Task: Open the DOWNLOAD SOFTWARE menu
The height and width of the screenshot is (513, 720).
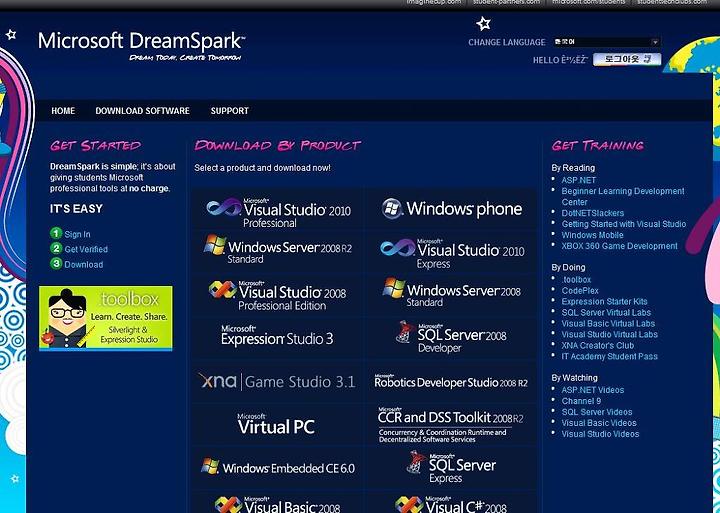Action: [x=142, y=111]
